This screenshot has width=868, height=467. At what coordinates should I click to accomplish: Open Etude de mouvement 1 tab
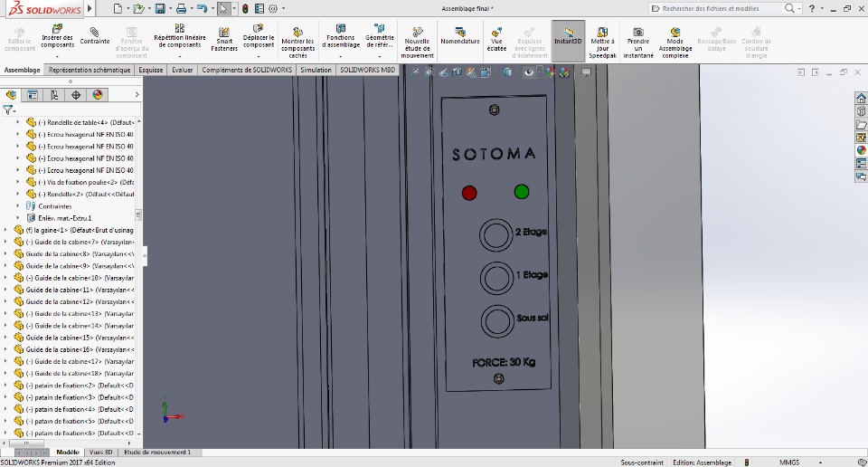click(x=157, y=452)
